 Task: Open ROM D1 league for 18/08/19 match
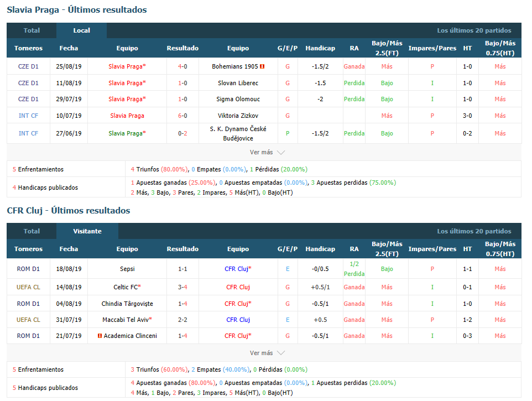pyautogui.click(x=28, y=269)
